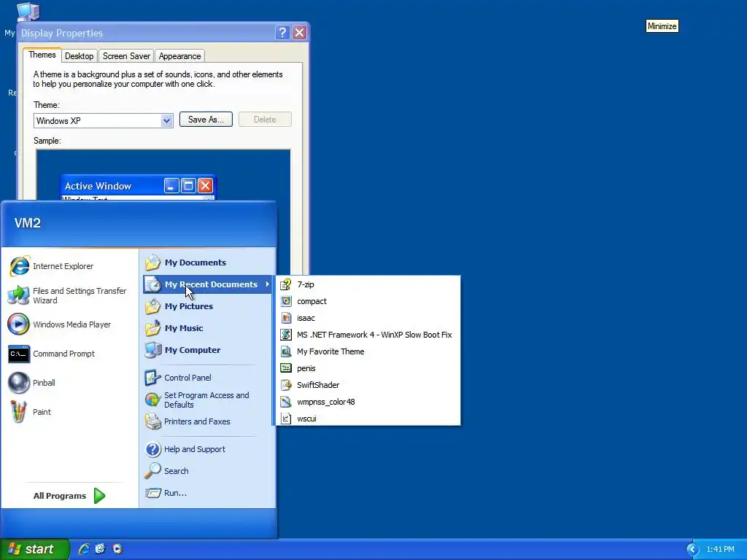Launch Files and Settings Transfer Wizard
This screenshot has width=747, height=560.
pyautogui.click(x=69, y=296)
